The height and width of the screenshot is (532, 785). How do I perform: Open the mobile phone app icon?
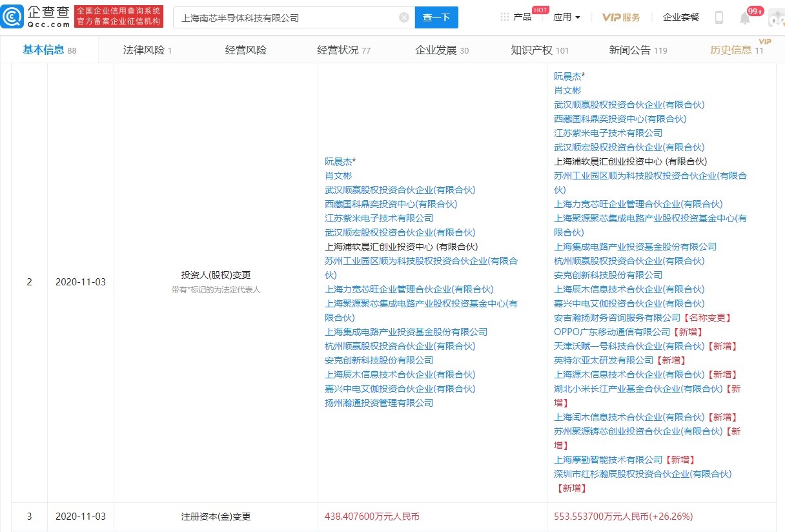tap(719, 17)
